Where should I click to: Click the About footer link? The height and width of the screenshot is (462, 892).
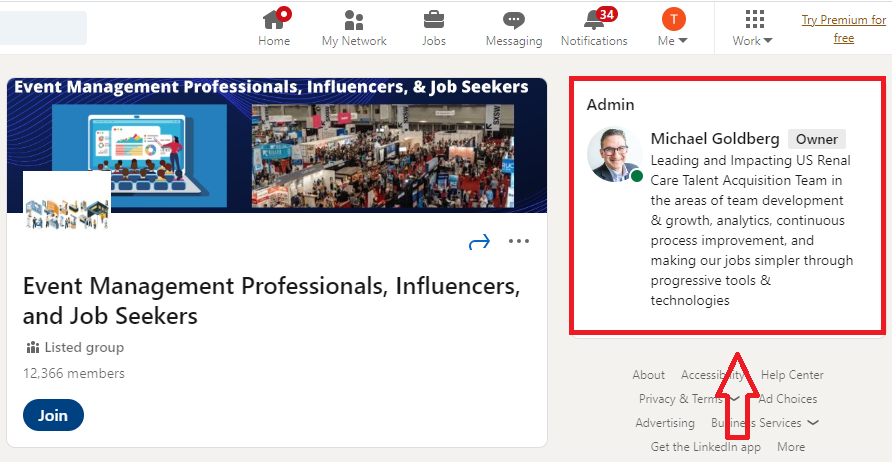click(649, 375)
